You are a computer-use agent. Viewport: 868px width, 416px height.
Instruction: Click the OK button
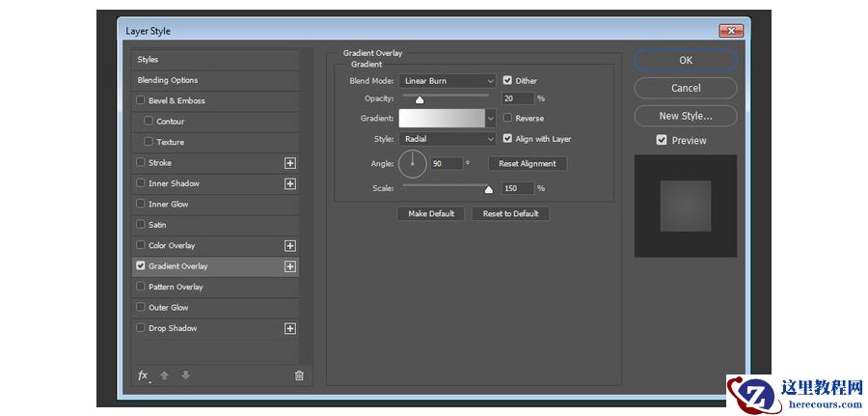pos(686,61)
